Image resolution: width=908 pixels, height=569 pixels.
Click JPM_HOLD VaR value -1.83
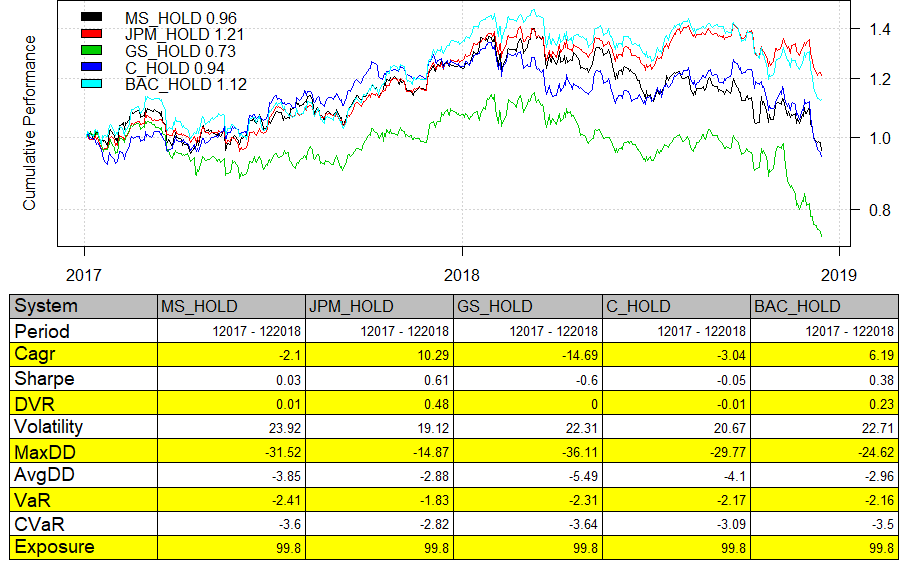(x=434, y=501)
